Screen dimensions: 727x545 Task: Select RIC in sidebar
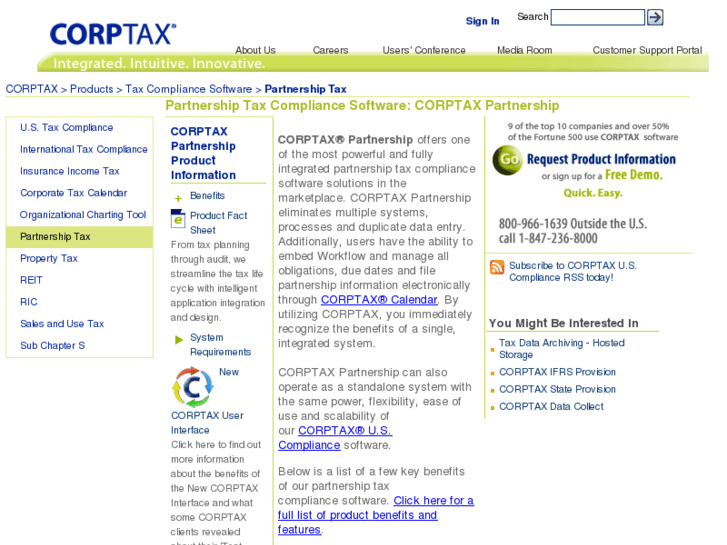[29, 302]
